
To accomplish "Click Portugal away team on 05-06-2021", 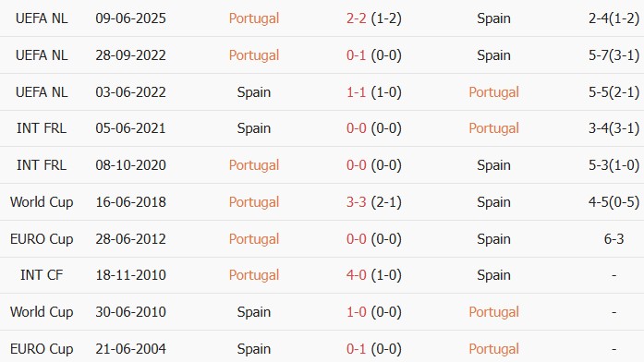I will click(x=493, y=128).
